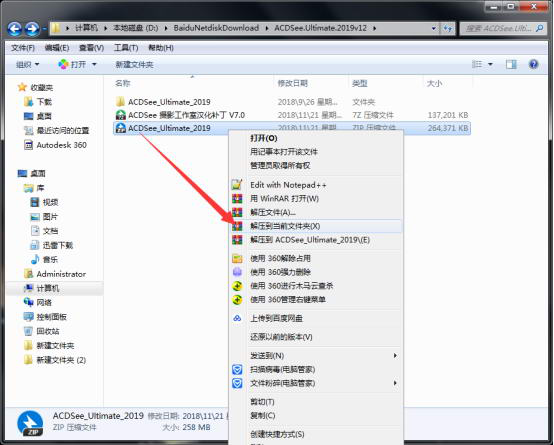Click the ACDSee_Ultimate_2019 folder icon
Screen dimensions: 554x445
click(x=120, y=102)
